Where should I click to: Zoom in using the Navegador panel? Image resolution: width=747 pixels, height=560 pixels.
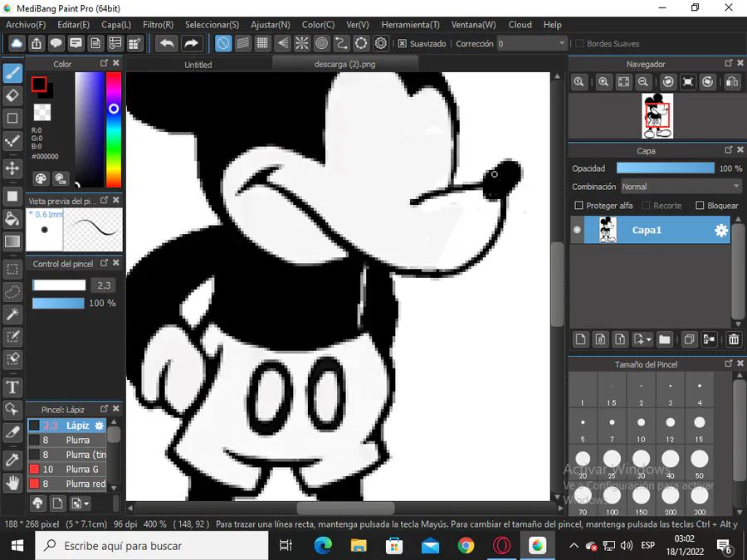[603, 82]
